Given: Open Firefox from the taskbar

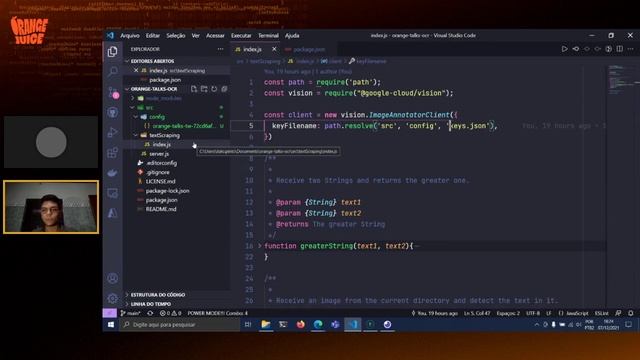Looking at the screenshot, I should point(300,324).
